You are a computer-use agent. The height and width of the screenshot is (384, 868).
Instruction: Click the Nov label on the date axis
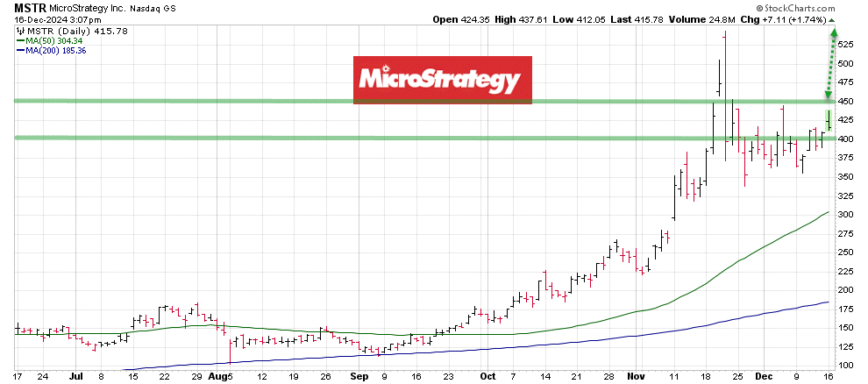click(x=637, y=374)
